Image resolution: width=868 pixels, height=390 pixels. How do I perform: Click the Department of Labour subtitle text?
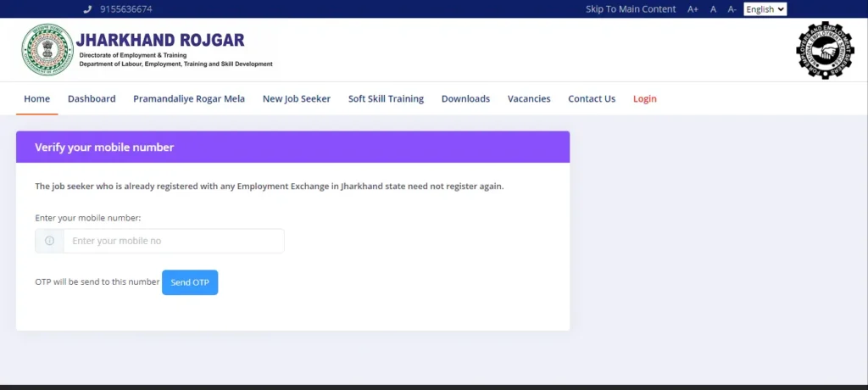pos(176,64)
